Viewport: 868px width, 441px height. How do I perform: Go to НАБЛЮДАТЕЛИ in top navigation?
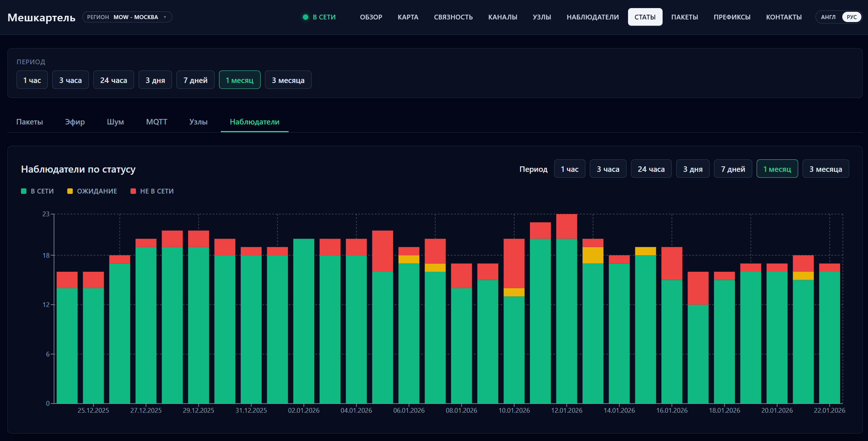coord(593,17)
